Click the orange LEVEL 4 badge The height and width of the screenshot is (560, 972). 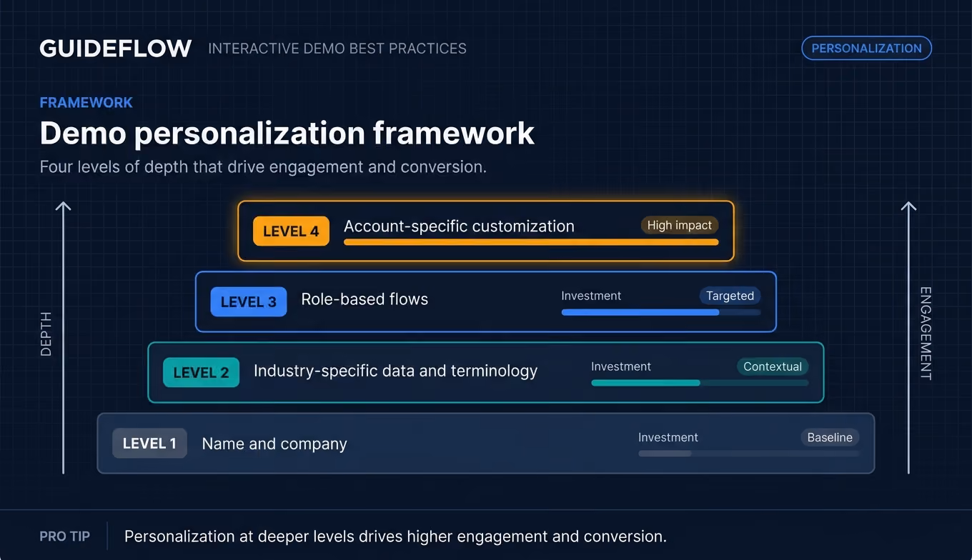[291, 231]
